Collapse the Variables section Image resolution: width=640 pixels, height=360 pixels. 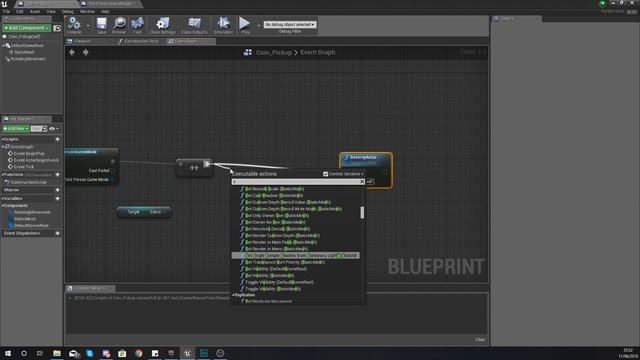(x=3, y=198)
